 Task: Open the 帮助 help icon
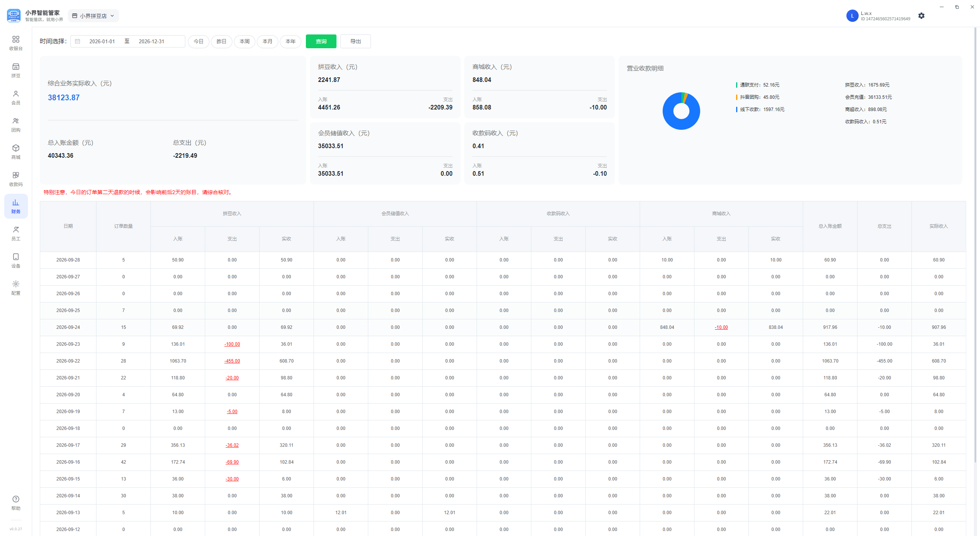point(16,503)
